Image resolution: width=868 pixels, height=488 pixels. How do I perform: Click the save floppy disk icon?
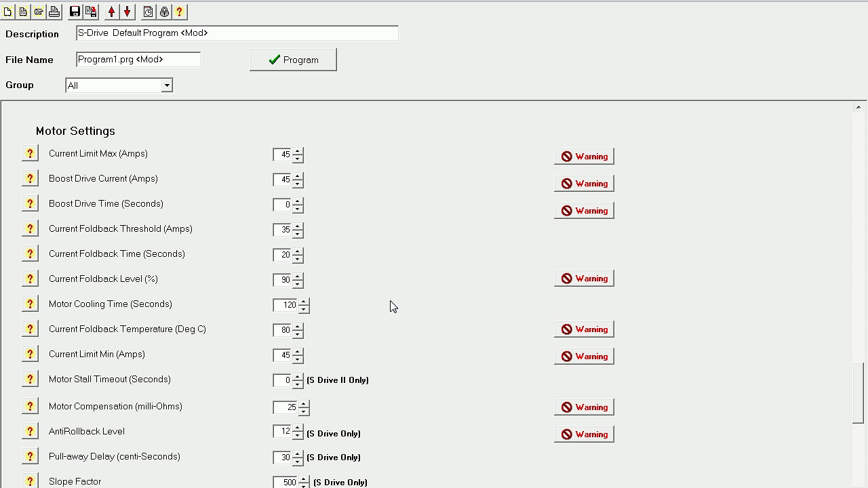click(x=75, y=12)
